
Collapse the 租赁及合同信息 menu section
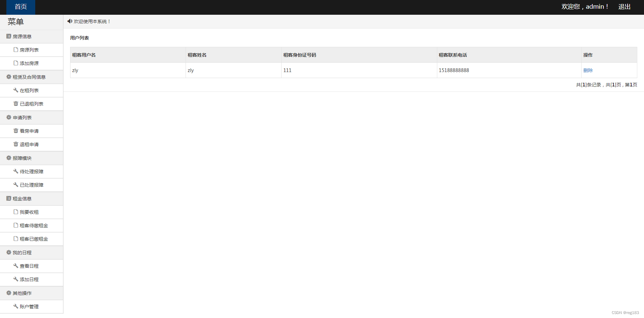[32, 77]
